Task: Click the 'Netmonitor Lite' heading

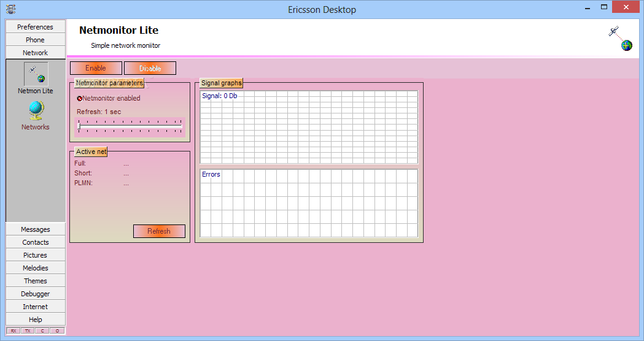Action: pos(118,30)
